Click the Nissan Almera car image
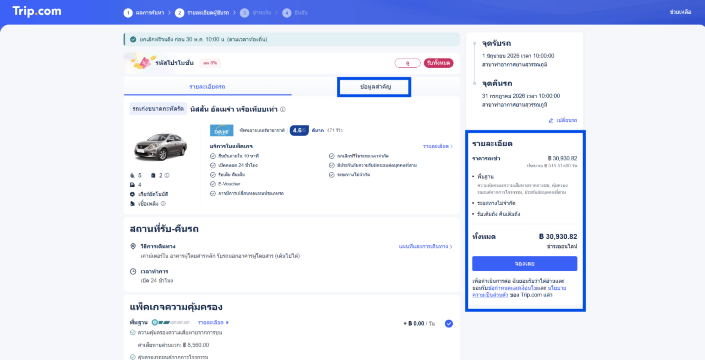The height and width of the screenshot is (360, 705). click(161, 146)
